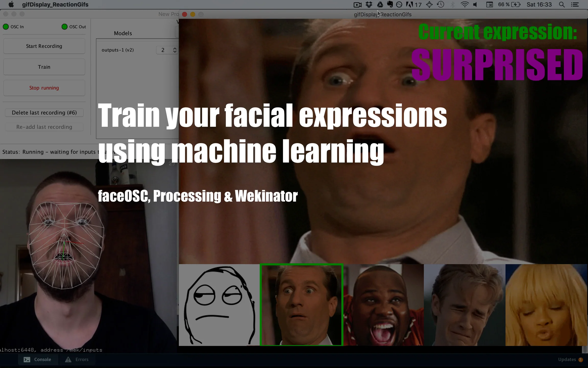Open Notification Center from the menu bar

point(575,4)
